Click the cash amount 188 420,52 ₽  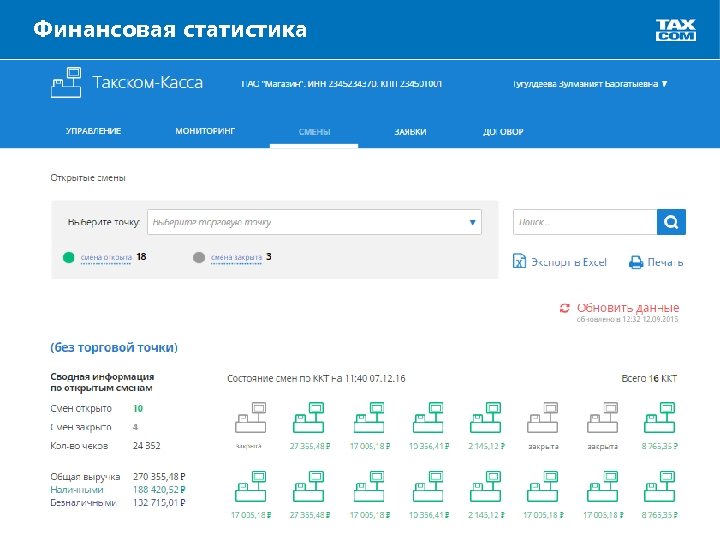[159, 489]
